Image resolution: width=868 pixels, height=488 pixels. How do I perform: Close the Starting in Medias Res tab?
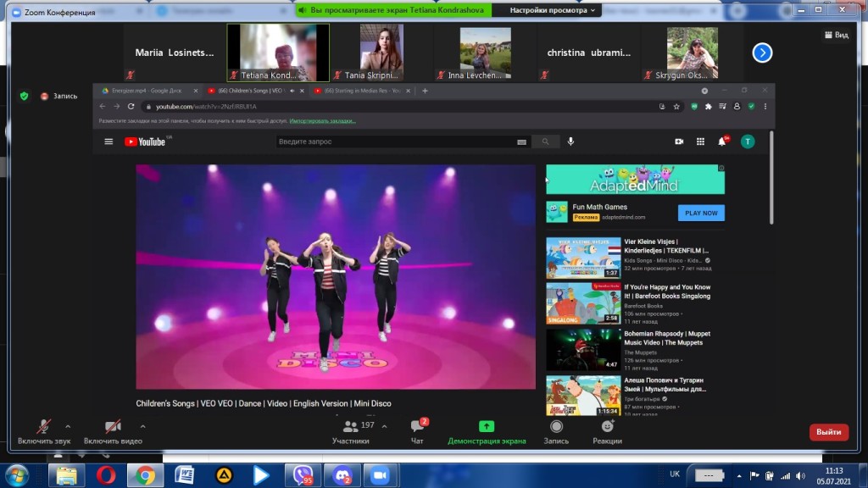[408, 91]
